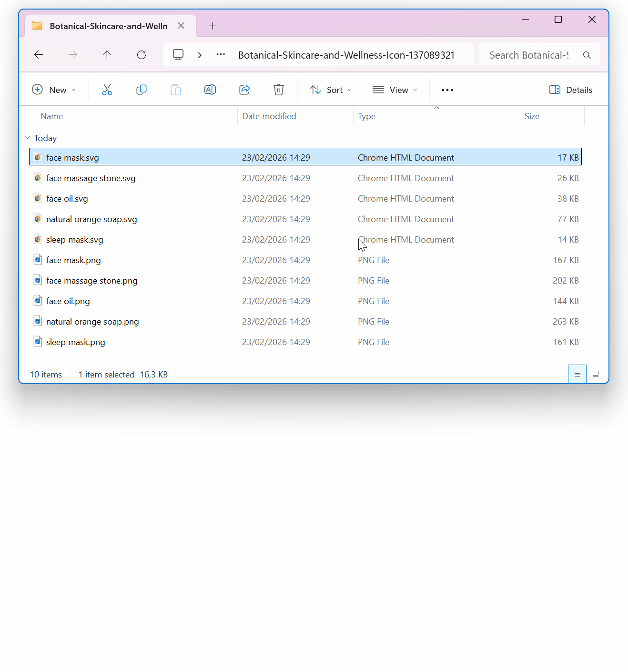
Task: Click the Share icon
Action: pyautogui.click(x=244, y=90)
